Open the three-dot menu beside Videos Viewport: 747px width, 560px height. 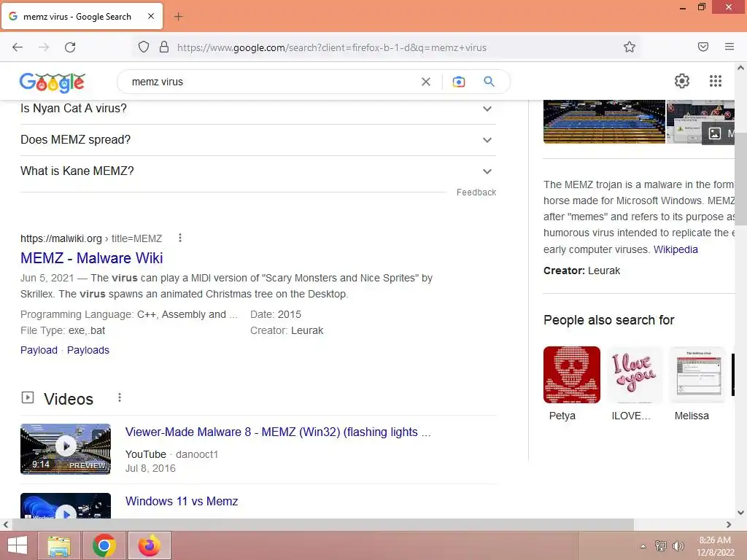pyautogui.click(x=120, y=397)
